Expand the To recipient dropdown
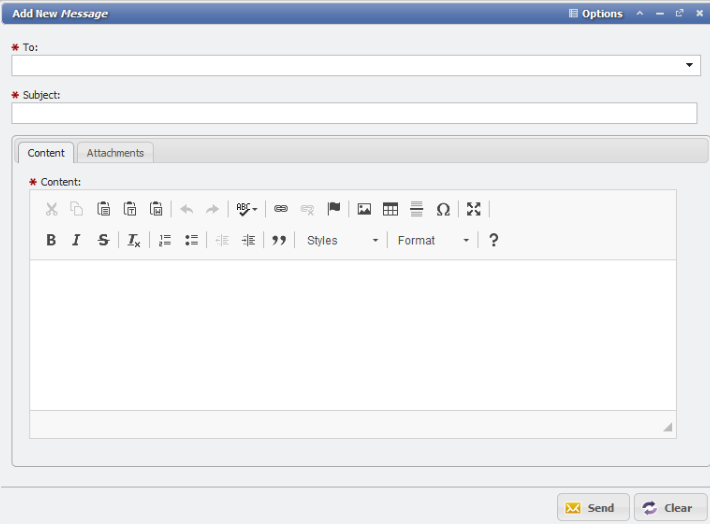The height and width of the screenshot is (524, 710). [x=690, y=66]
